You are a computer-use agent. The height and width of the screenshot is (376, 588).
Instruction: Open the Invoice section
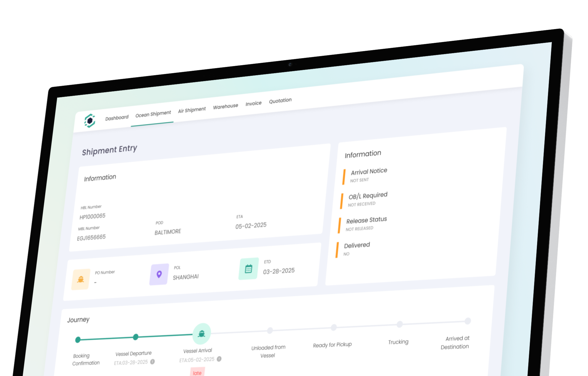pyautogui.click(x=253, y=103)
